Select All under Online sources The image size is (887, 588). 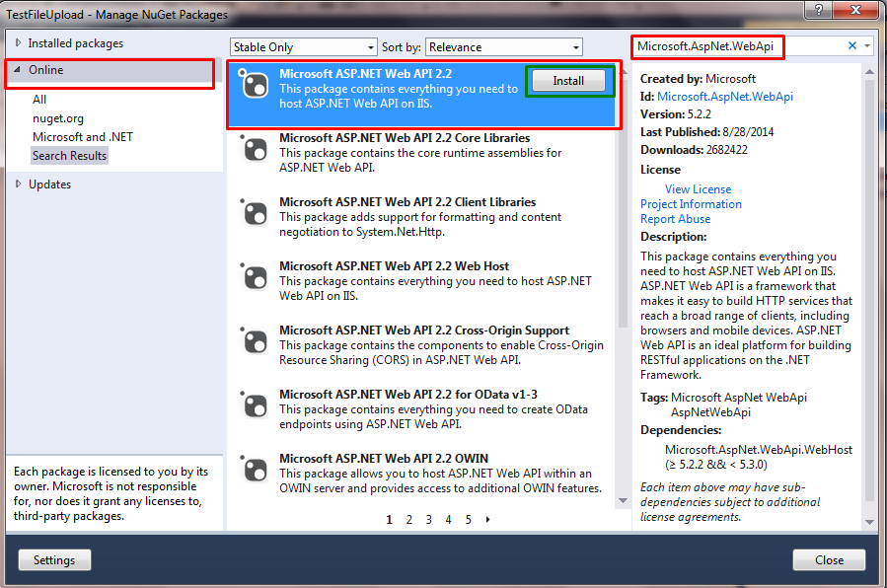39,100
